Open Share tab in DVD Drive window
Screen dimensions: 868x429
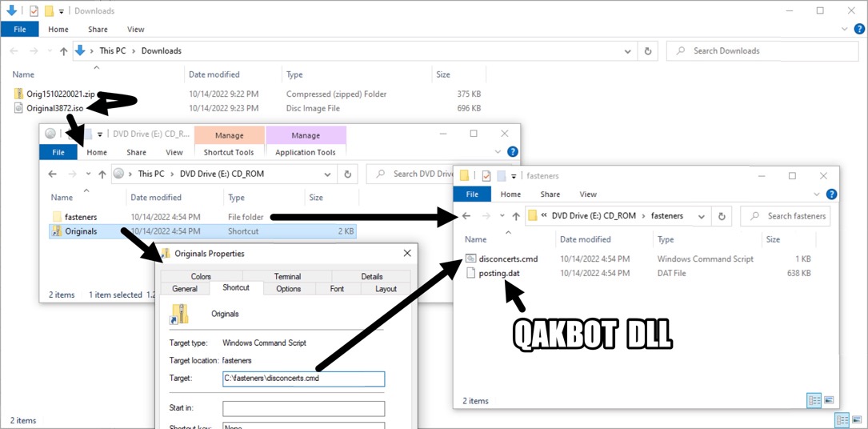point(136,152)
